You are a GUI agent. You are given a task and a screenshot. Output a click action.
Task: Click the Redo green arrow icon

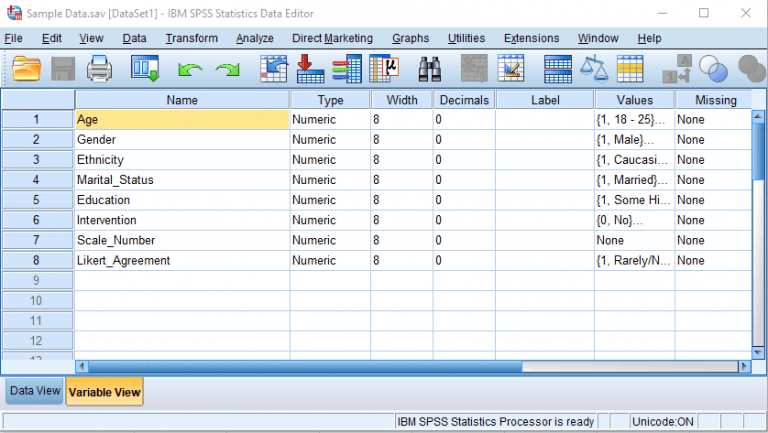click(228, 69)
